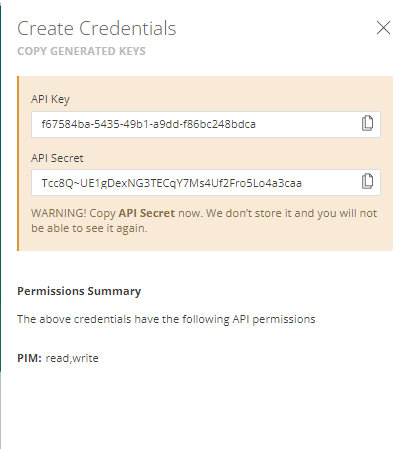409x449 pixels.
Task: Click inside the API Key field
Action: click(x=206, y=124)
